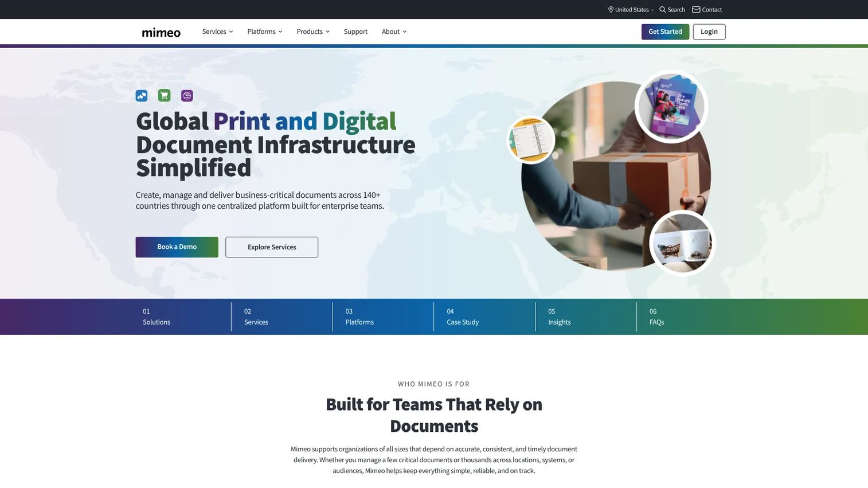Click the purple digital service icon
Image resolution: width=868 pixels, height=488 pixels.
187,96
